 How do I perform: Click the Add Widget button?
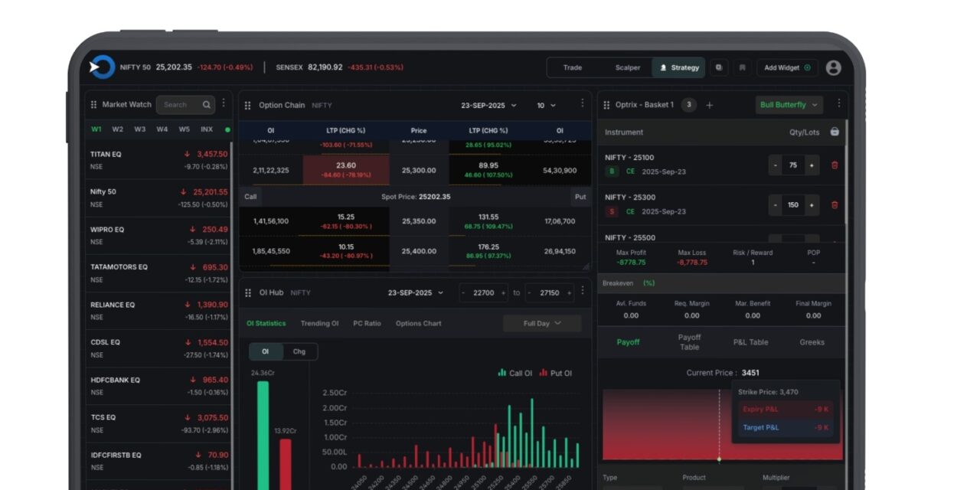click(x=787, y=67)
